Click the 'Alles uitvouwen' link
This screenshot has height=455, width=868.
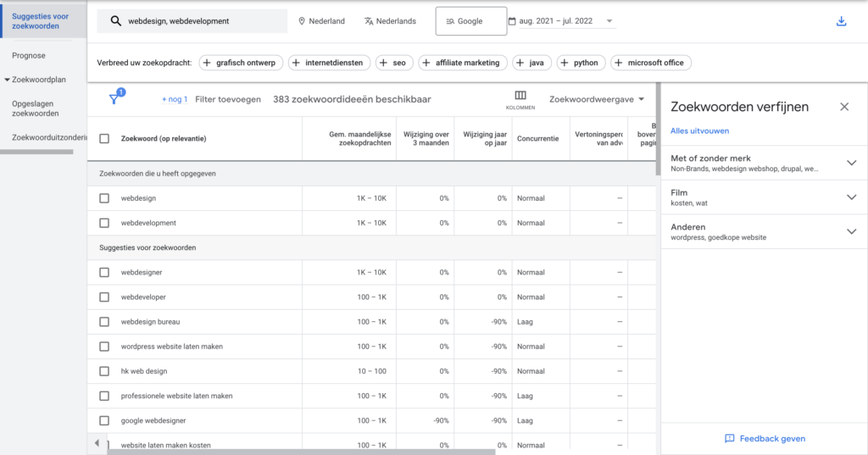(x=699, y=130)
